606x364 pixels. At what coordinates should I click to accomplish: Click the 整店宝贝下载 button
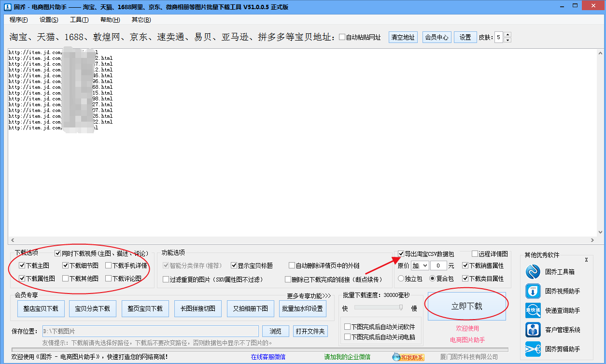point(41,308)
